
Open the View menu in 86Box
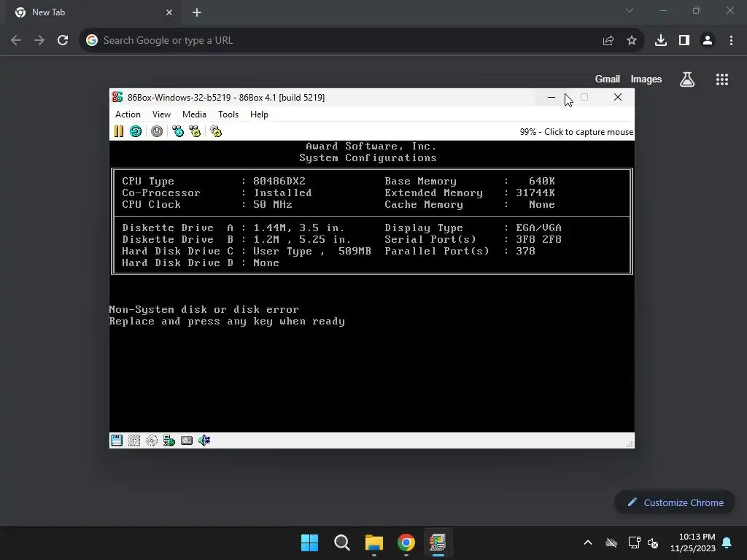tap(161, 114)
